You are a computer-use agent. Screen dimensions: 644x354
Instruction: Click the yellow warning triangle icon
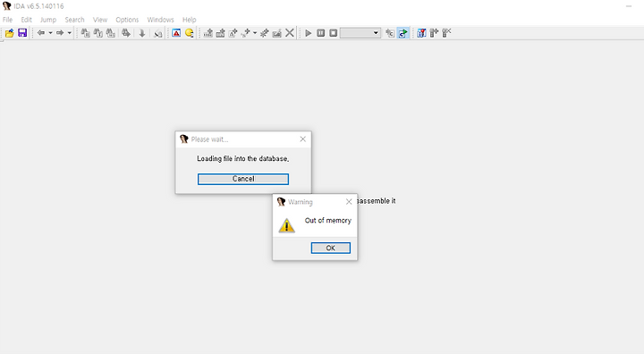[x=287, y=225]
